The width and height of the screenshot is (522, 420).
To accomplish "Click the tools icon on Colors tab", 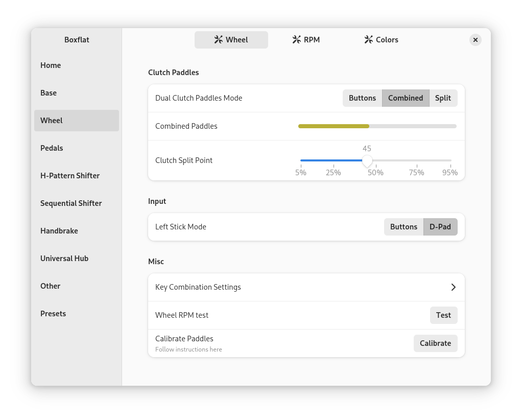I will coord(369,40).
